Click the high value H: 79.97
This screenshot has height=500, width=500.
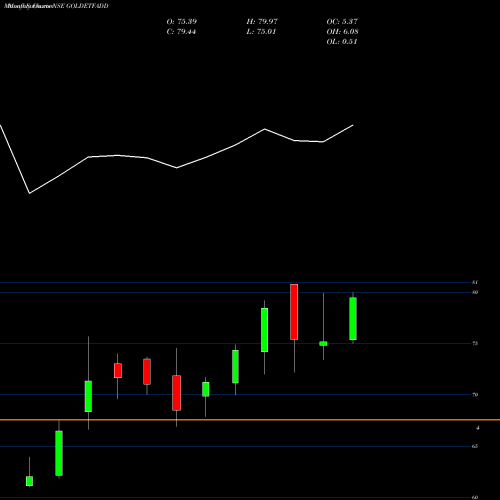point(262,22)
